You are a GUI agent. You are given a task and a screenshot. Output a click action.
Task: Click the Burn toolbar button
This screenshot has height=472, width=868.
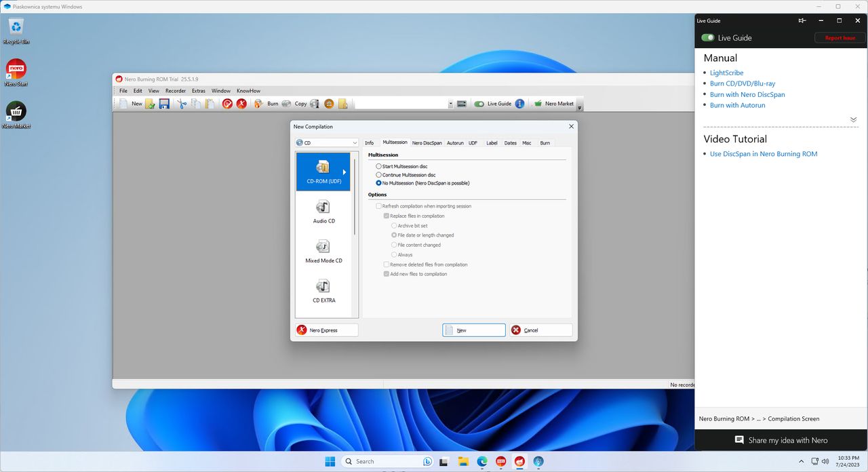[267, 104]
